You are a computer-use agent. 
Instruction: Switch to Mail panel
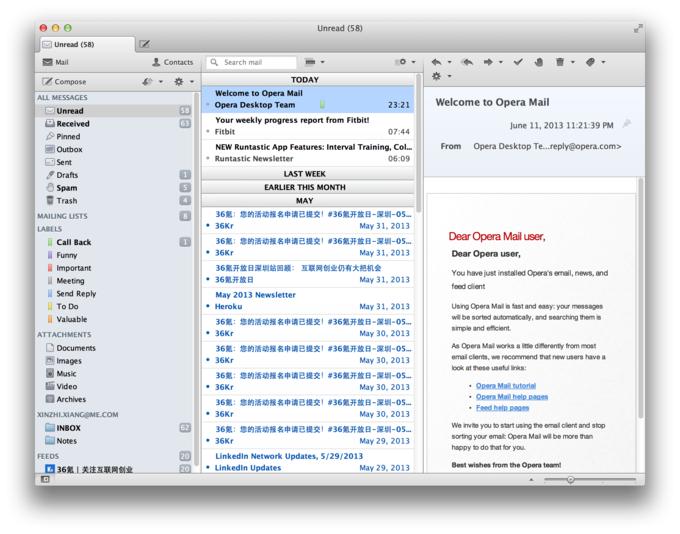pos(56,62)
